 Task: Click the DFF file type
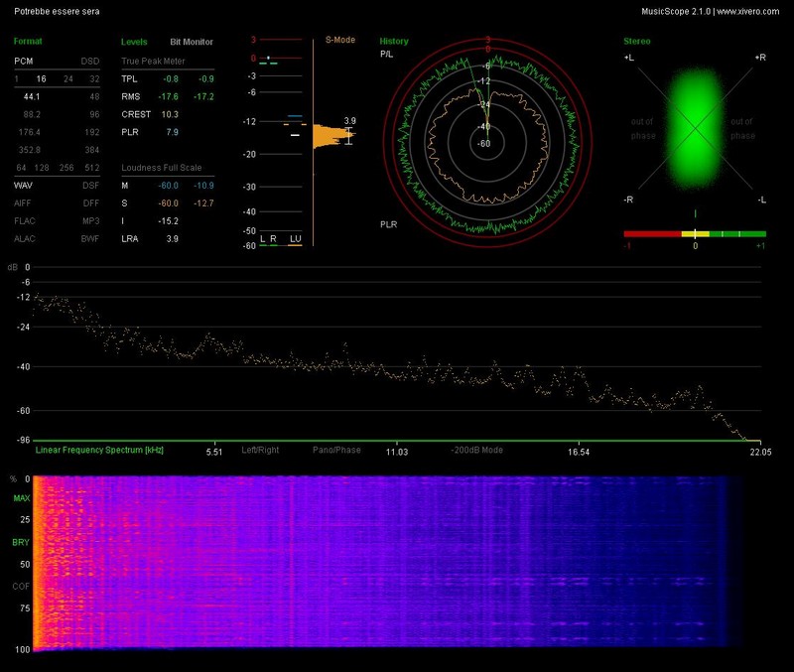(x=91, y=203)
